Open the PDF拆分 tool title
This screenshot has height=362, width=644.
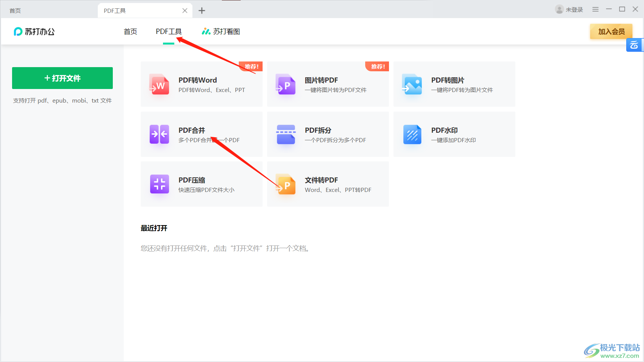318,130
